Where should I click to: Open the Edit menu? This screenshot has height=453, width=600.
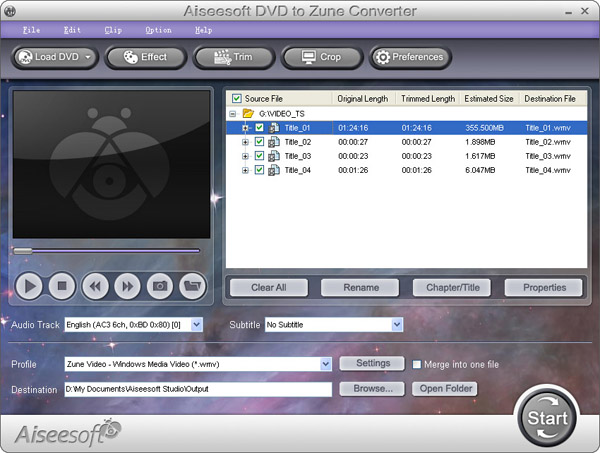(72, 30)
